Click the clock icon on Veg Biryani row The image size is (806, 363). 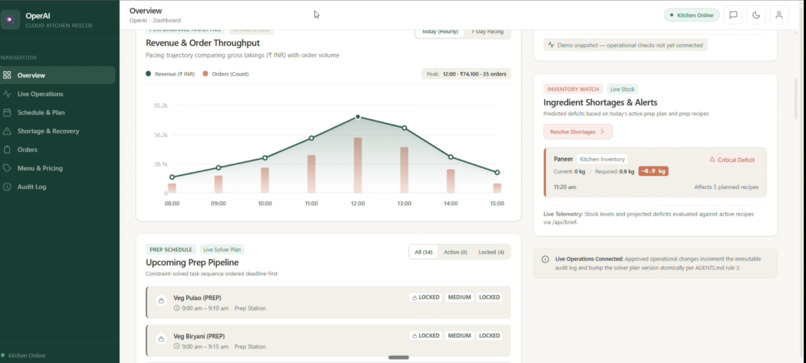coord(177,347)
